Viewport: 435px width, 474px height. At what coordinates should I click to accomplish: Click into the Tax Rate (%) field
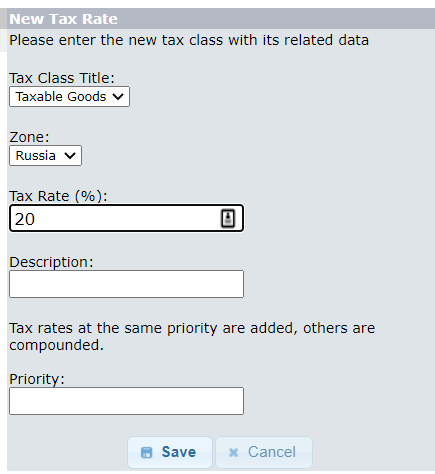pos(126,218)
